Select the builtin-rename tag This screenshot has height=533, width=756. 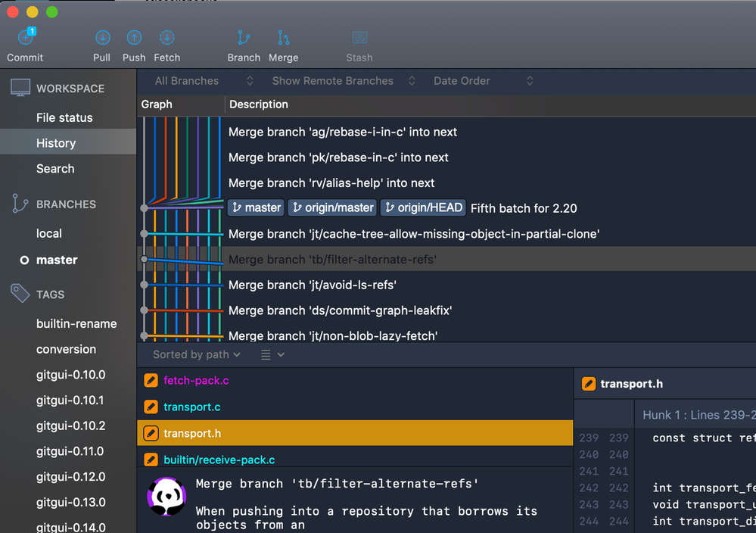point(76,323)
